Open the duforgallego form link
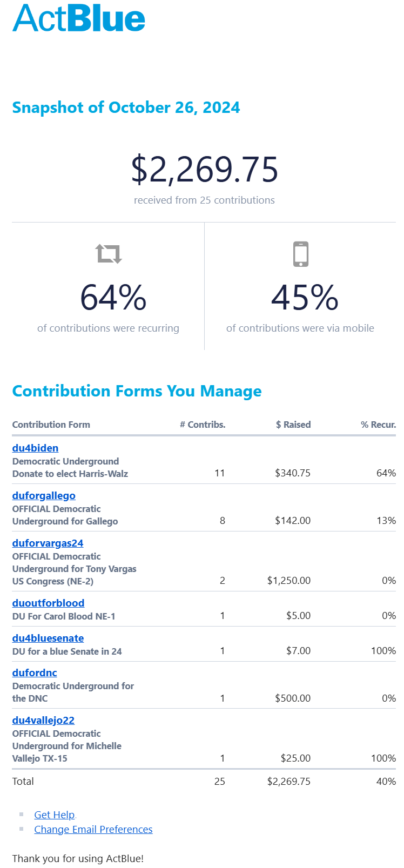This screenshot has height=868, width=404. tap(44, 495)
